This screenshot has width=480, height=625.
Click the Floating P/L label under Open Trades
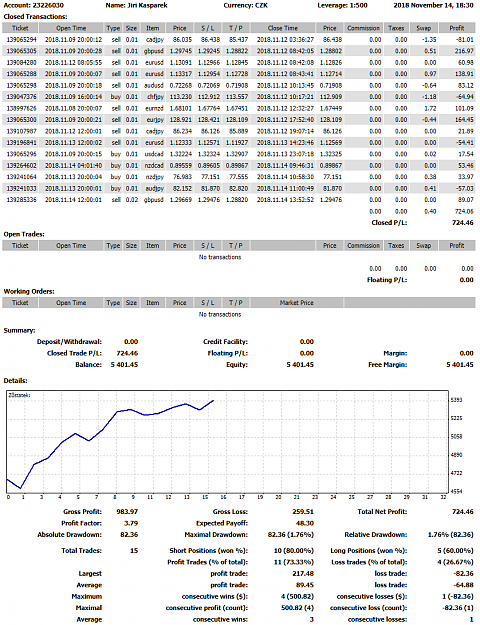coord(387,280)
